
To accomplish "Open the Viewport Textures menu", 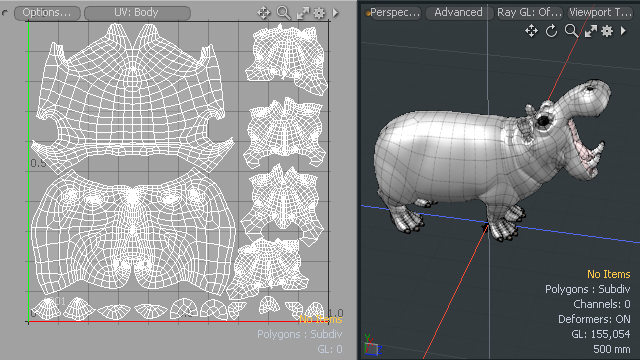I will [x=600, y=13].
